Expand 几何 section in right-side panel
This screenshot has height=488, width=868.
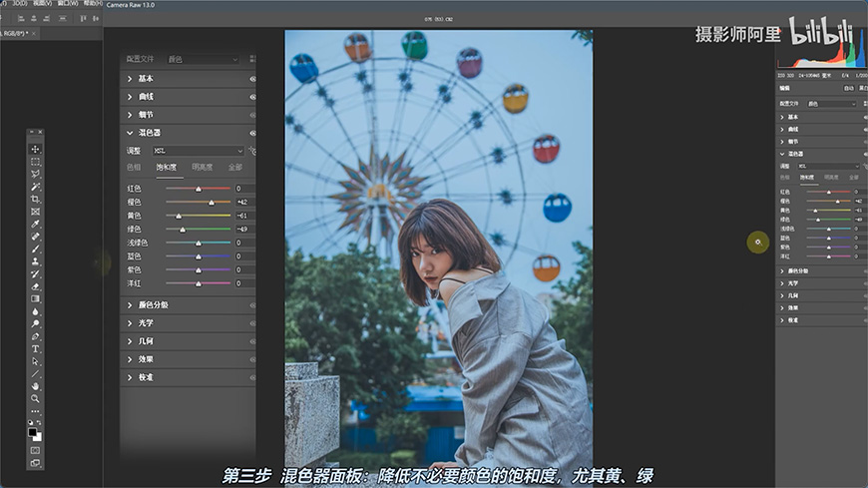pos(782,295)
